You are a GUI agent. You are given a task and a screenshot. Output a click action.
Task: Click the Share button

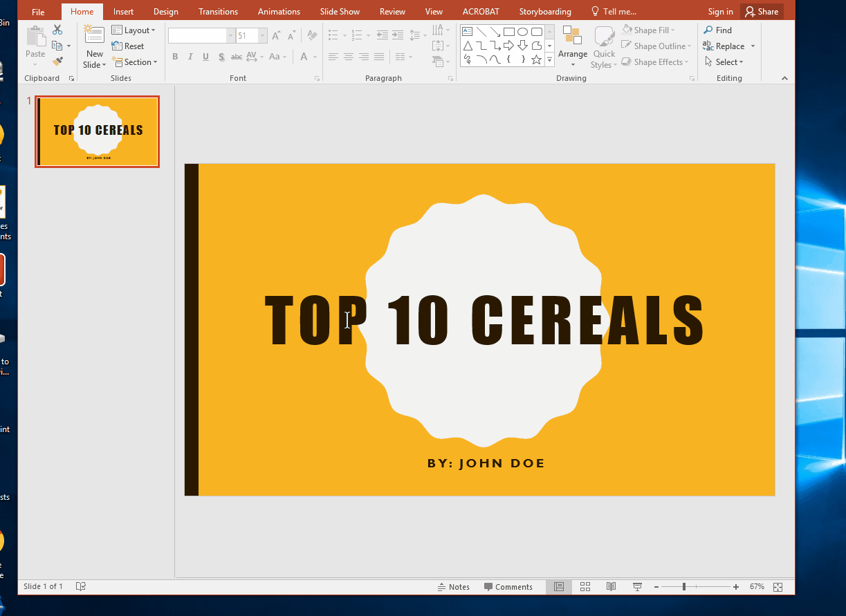click(762, 12)
